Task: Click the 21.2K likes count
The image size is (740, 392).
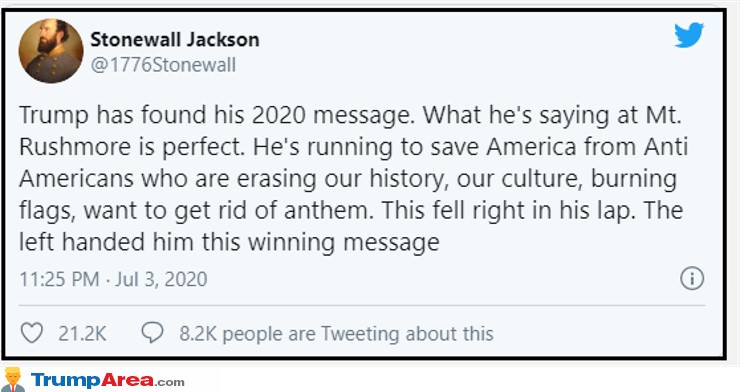Action: (82, 334)
